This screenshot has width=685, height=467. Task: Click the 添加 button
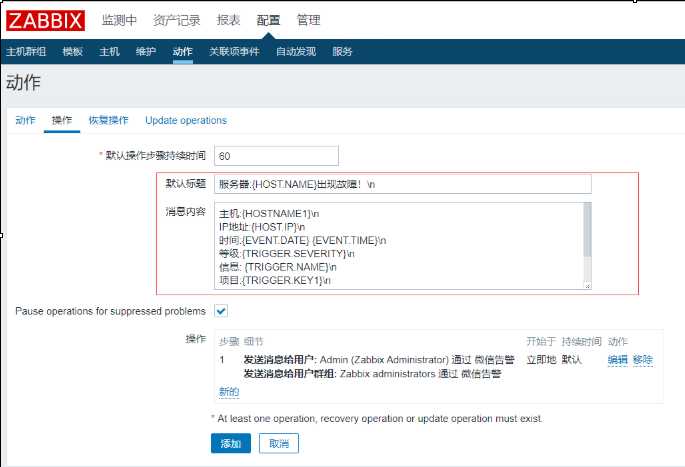click(x=231, y=443)
